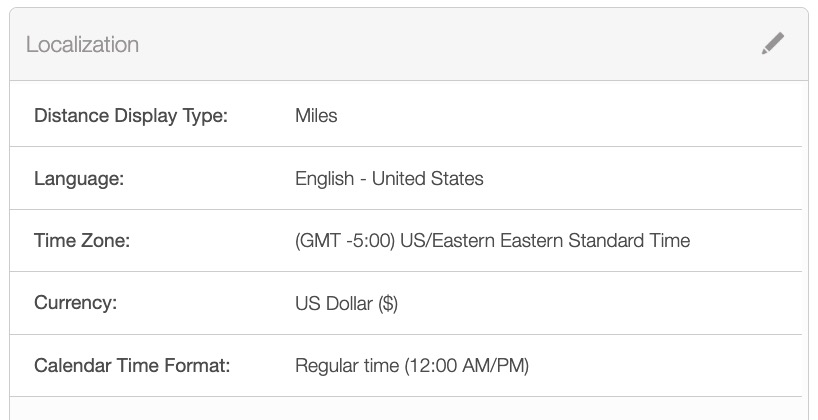Click the Time Zone field label
Screen dimensions: 818x420
coord(83,241)
